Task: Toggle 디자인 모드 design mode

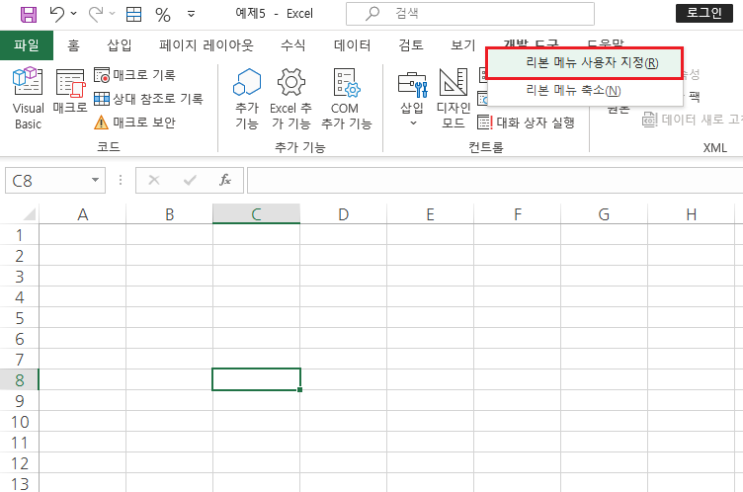Action: point(453,99)
